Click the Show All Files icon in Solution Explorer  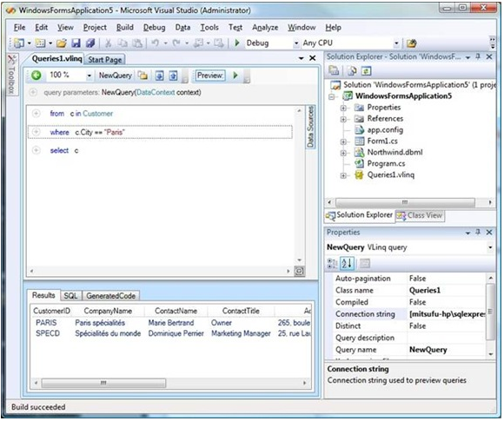(x=352, y=70)
